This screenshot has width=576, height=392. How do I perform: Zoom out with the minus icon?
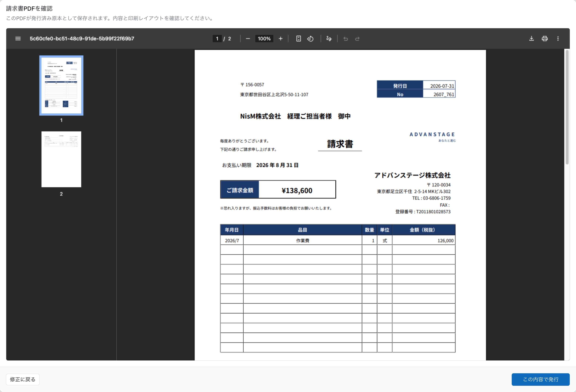click(x=248, y=39)
